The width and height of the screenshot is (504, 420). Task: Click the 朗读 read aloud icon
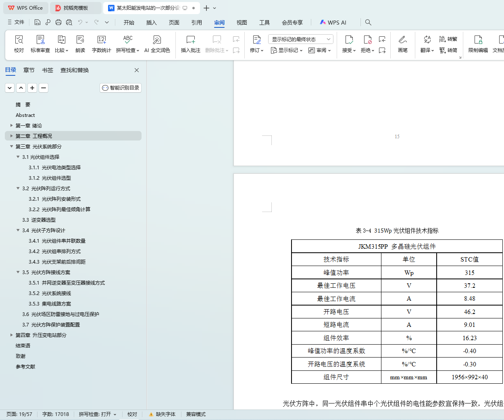pos(80,44)
